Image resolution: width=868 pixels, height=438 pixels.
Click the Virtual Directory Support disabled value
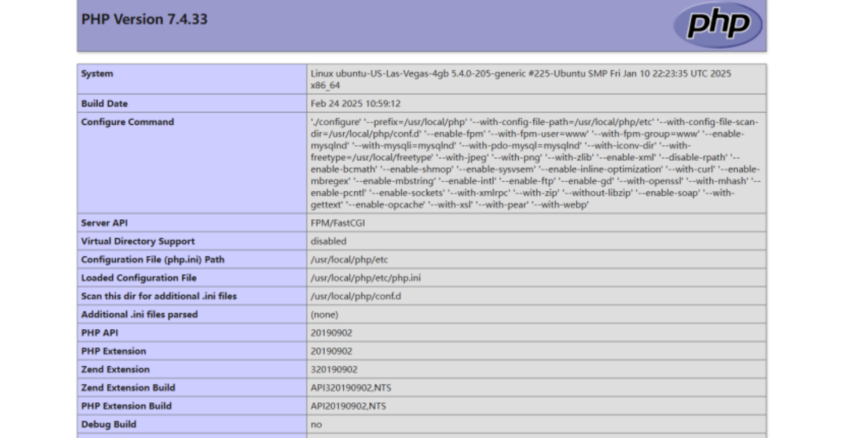click(x=328, y=241)
